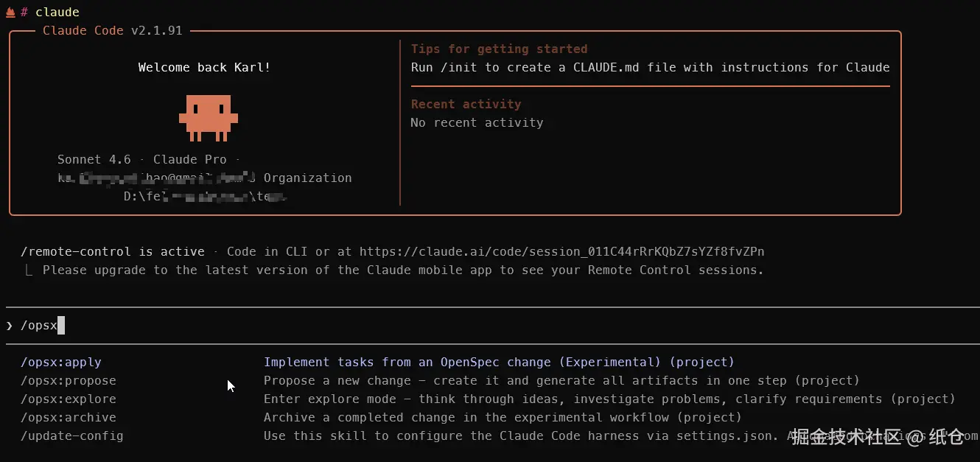Choose the /opsx:propose command

[69, 381]
